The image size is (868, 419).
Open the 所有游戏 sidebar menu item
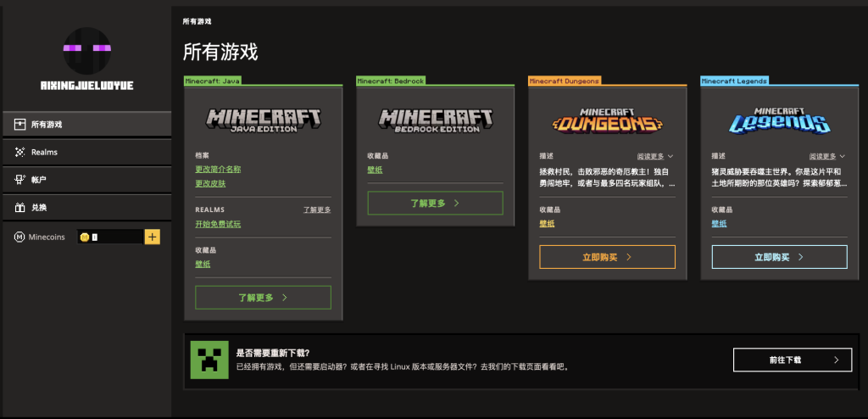(86, 124)
